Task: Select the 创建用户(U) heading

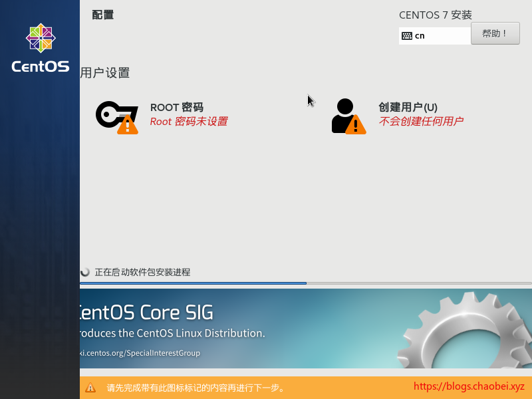Action: [x=408, y=107]
